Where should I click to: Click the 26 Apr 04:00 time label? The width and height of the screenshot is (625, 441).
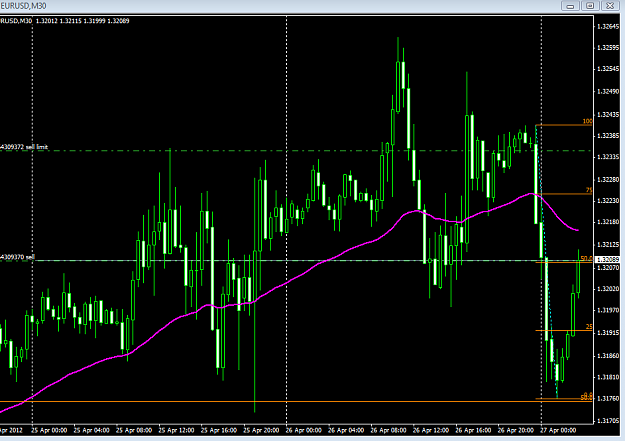pyautogui.click(x=346, y=430)
